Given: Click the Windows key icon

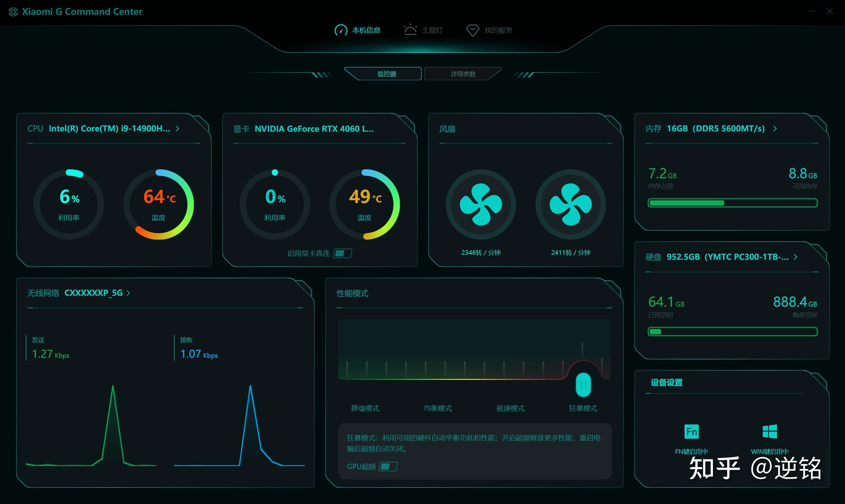Looking at the screenshot, I should pyautogui.click(x=770, y=431).
